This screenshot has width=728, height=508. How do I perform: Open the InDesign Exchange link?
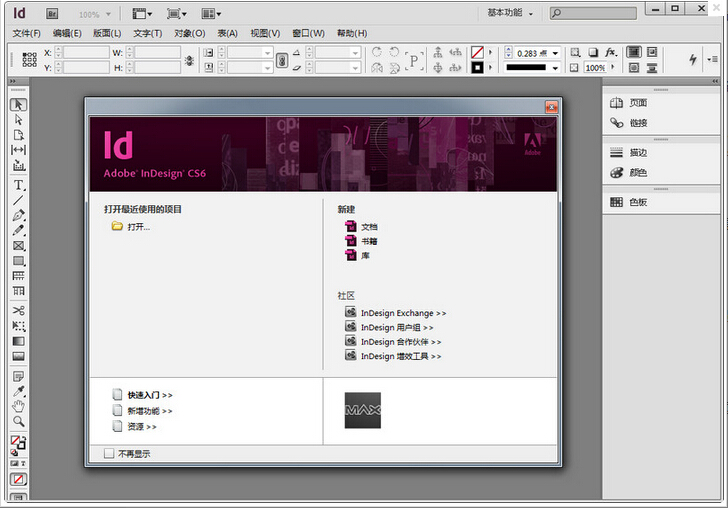click(x=403, y=313)
